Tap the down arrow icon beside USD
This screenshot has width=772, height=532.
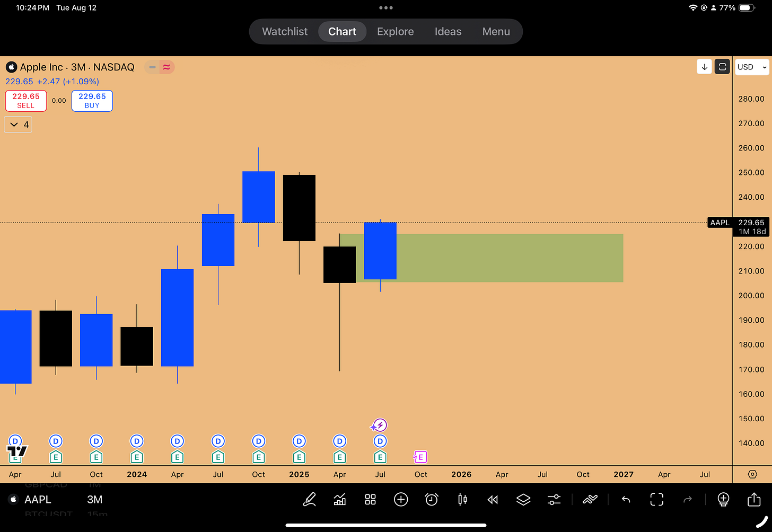[704, 67]
